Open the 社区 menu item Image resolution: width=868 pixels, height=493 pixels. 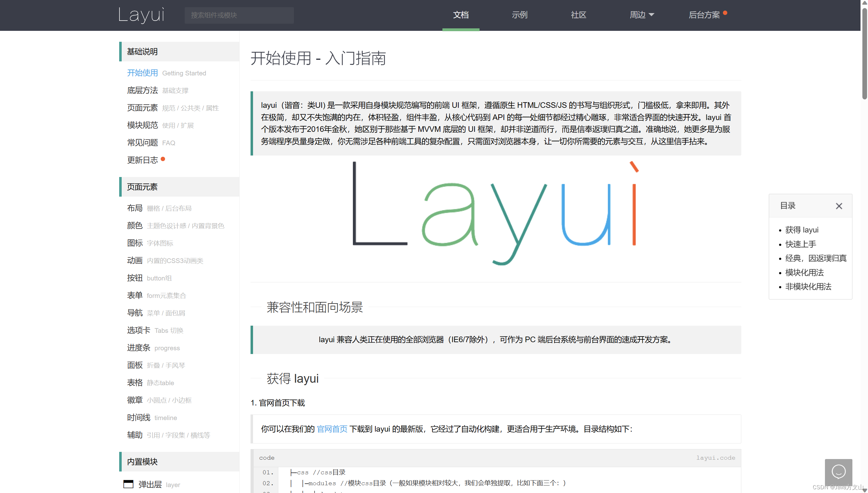tap(578, 15)
